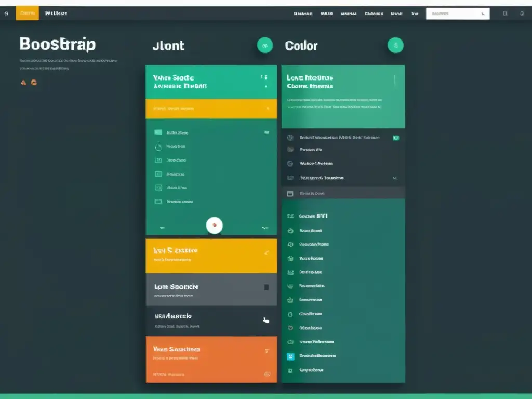Click the fourth icon in the green Color list
Viewport: 532px width, 399px height.
[x=290, y=259]
